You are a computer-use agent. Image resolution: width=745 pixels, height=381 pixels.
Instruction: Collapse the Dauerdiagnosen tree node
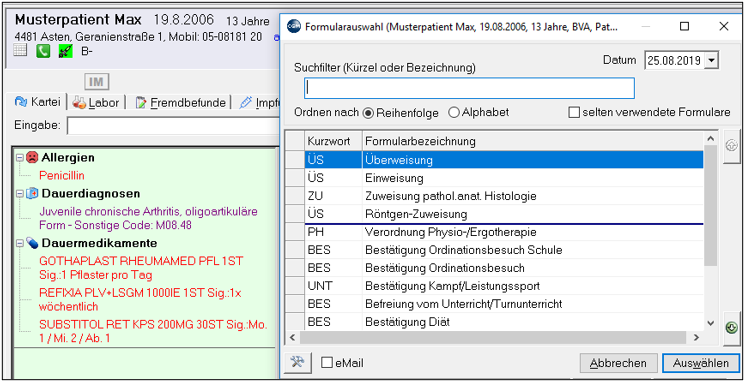[x=19, y=193]
